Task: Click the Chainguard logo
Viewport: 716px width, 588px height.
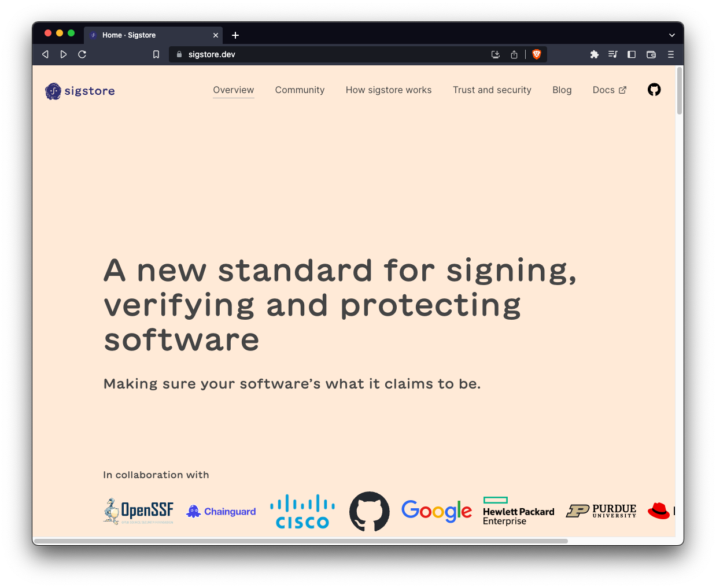Action: (x=221, y=512)
